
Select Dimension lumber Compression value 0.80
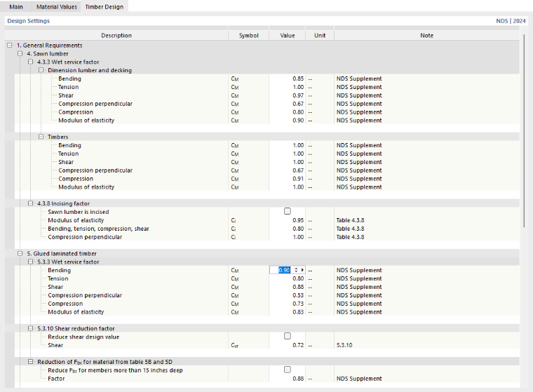tap(298, 112)
